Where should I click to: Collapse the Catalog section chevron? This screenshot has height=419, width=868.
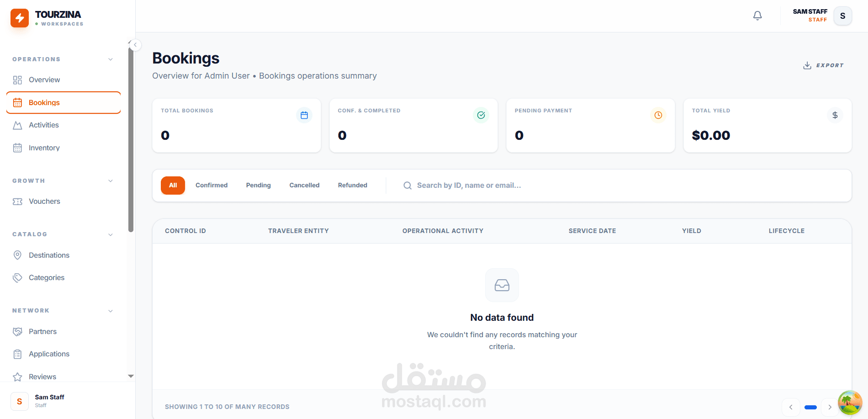tap(111, 234)
